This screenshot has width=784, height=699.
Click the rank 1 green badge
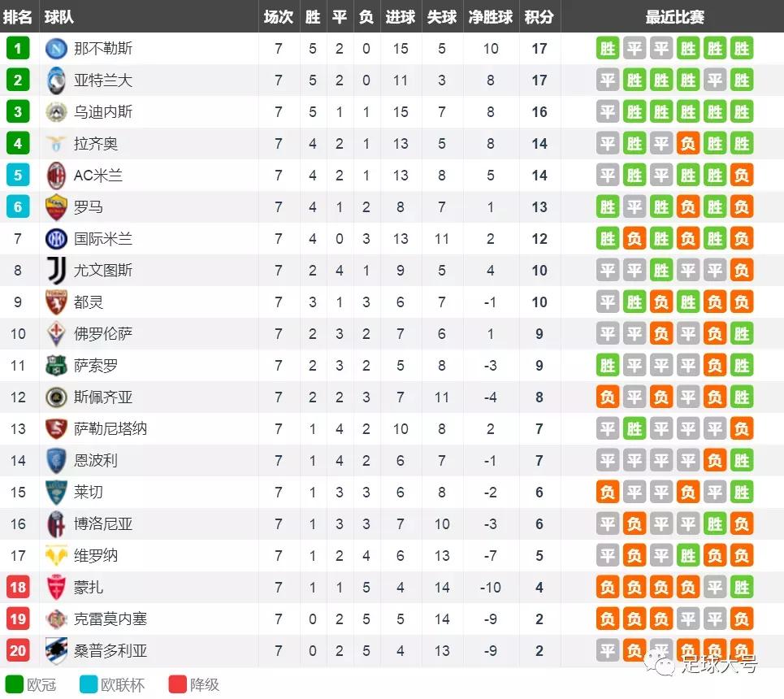(18, 49)
